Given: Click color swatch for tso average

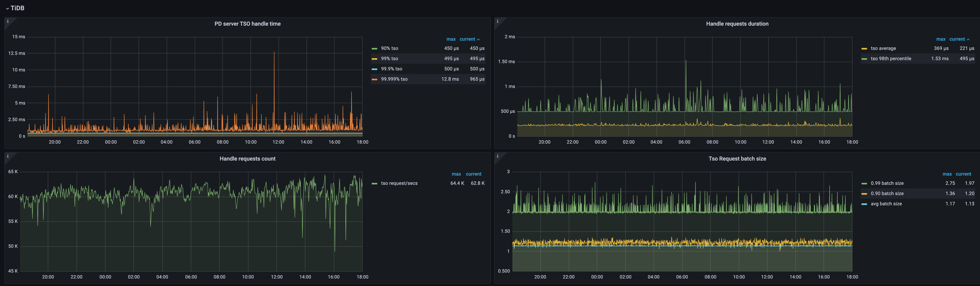Looking at the screenshot, I should 864,49.
